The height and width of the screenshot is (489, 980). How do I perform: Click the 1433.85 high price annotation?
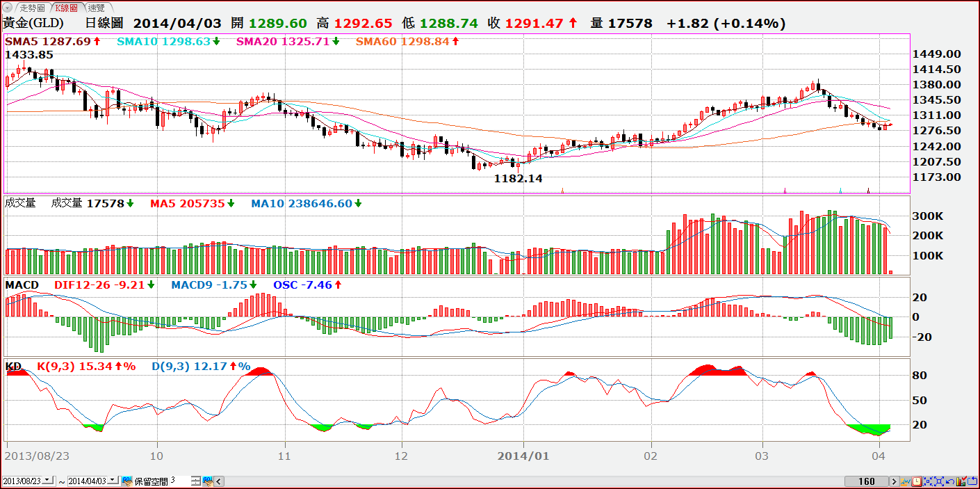coord(29,54)
